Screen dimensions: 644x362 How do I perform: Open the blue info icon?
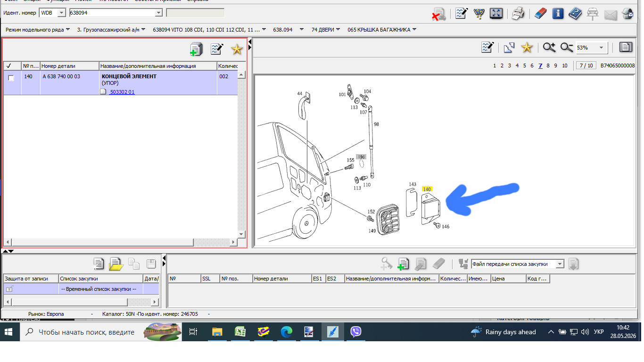click(x=558, y=13)
